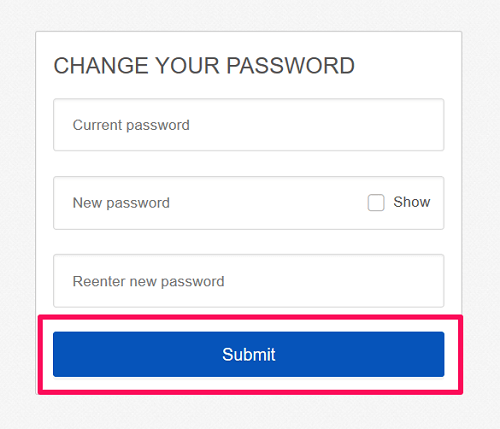Viewport: 500px width, 429px height.
Task: Click the "Reenter new password" placeholder text
Action: 148,281
